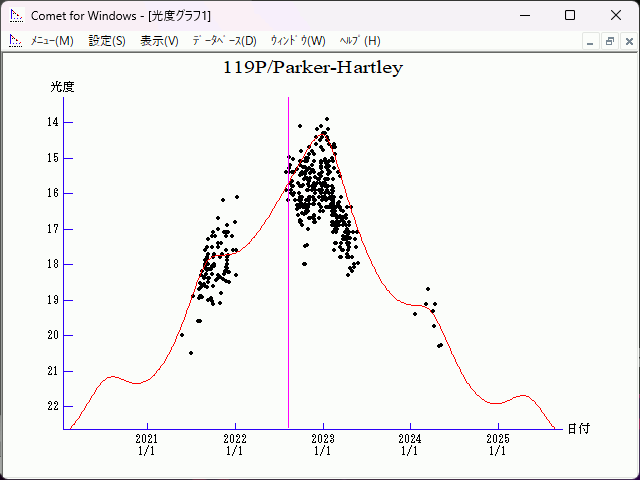Click the 光度 magnitude axis label
The width and height of the screenshot is (640, 480).
click(x=63, y=87)
